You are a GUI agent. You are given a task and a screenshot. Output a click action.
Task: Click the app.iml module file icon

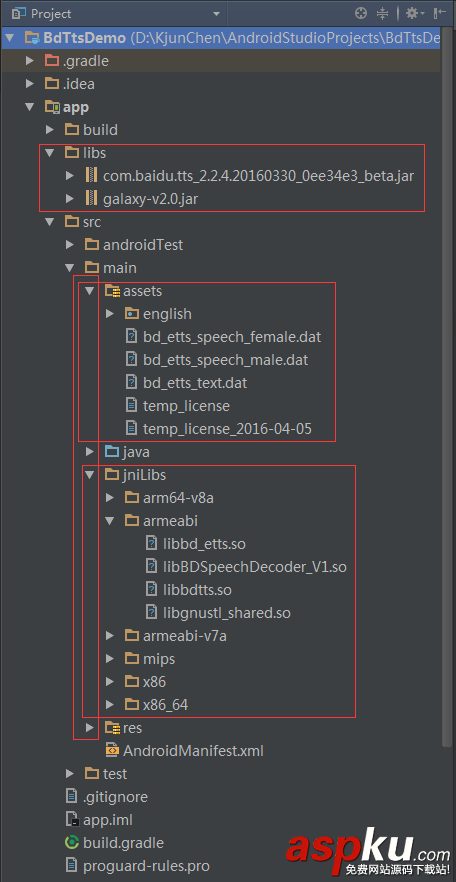(x=71, y=820)
